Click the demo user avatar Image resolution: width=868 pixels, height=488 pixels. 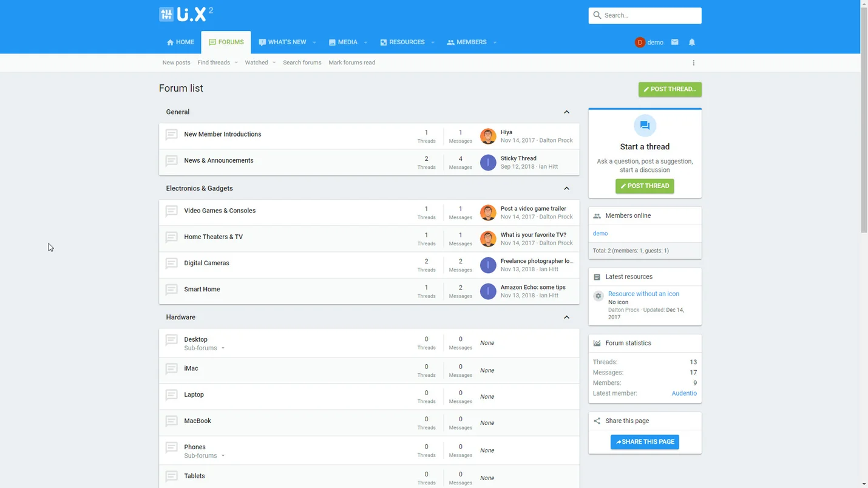(x=640, y=42)
